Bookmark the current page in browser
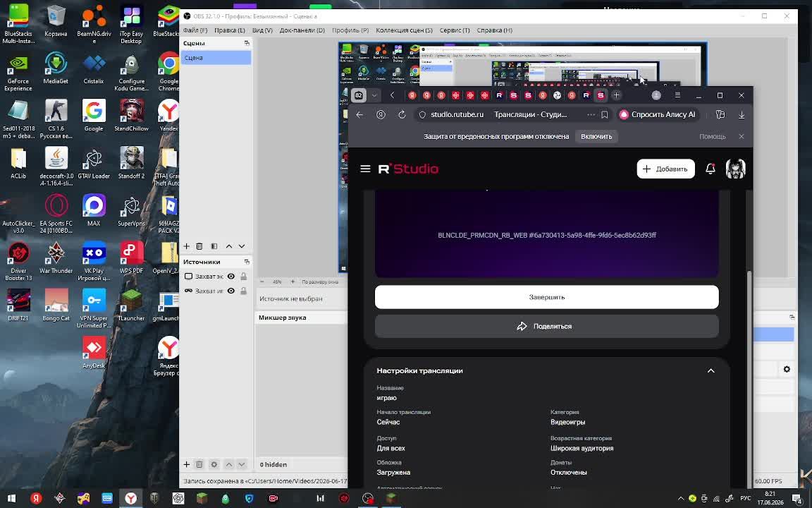Screen dimensions: 812x508 [604, 114]
